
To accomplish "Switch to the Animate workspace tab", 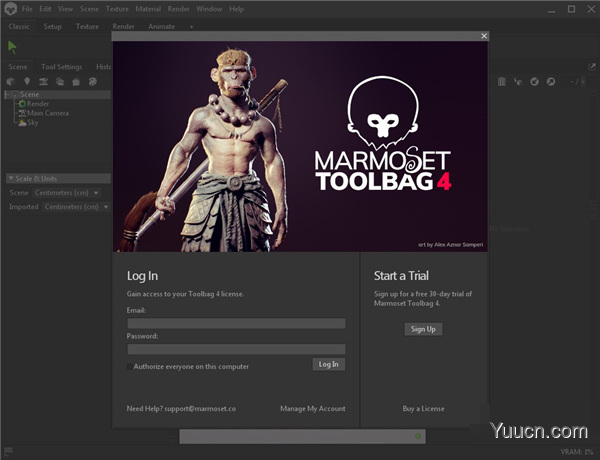I will [x=161, y=26].
